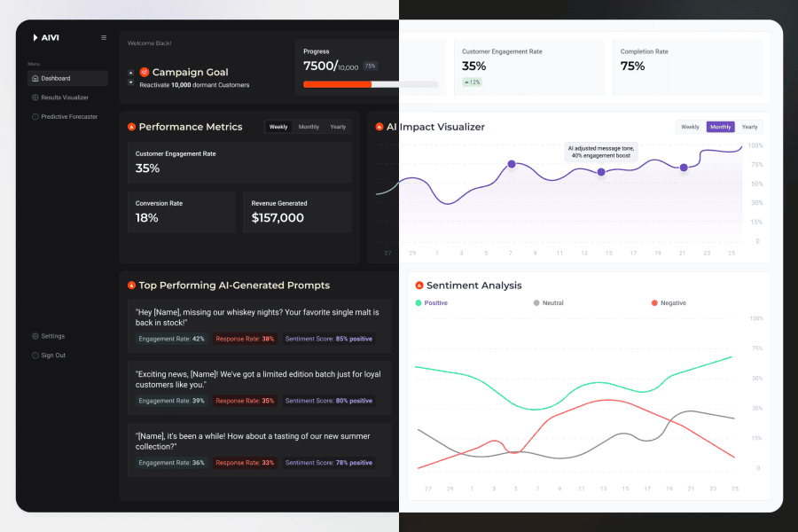
Task: Click the Engagement Rate 42% tag
Action: pos(171,339)
